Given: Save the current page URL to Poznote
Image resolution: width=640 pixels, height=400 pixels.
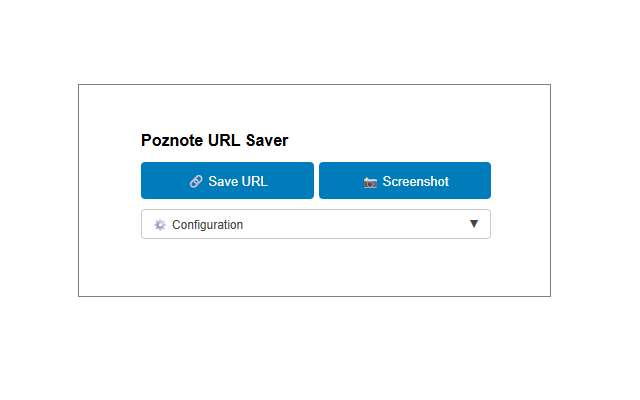Looking at the screenshot, I should tap(227, 180).
